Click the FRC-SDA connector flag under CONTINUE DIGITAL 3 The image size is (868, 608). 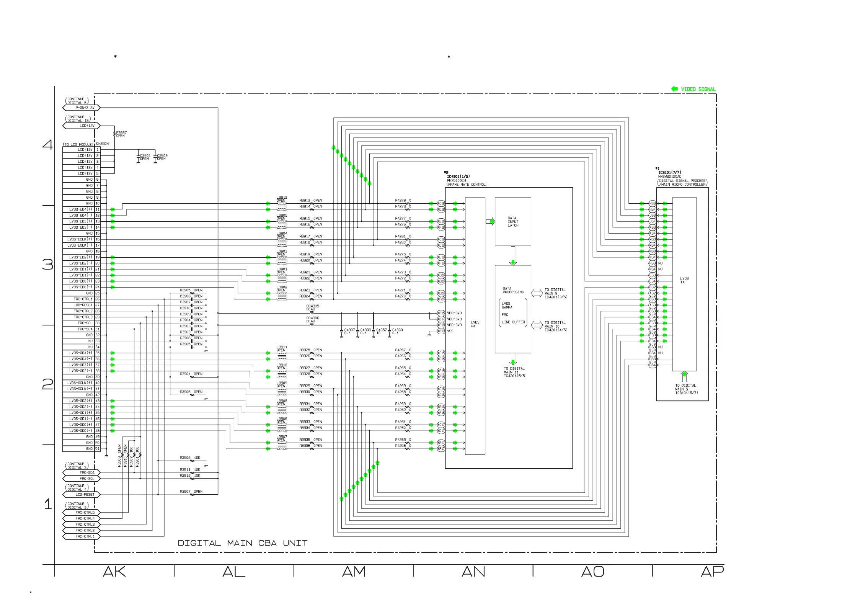81,472
